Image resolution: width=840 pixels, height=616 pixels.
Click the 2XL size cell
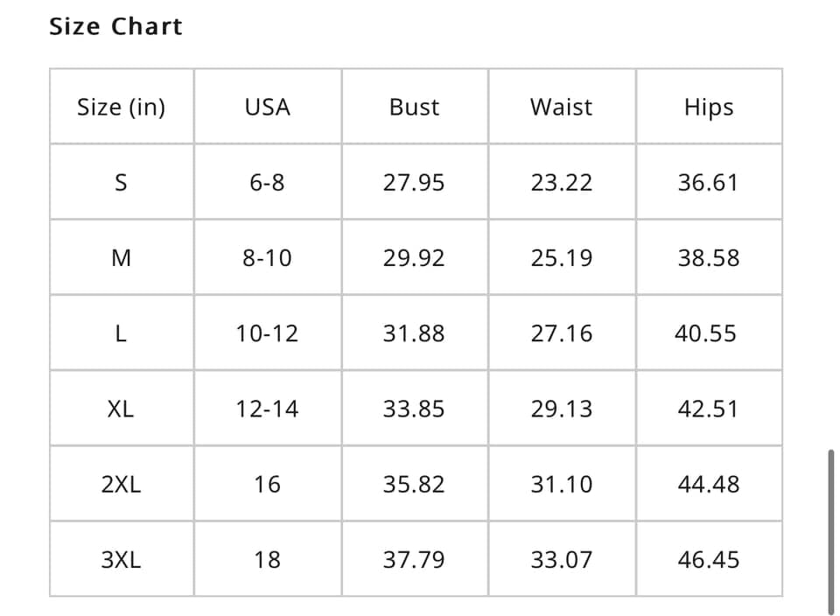coord(121,484)
